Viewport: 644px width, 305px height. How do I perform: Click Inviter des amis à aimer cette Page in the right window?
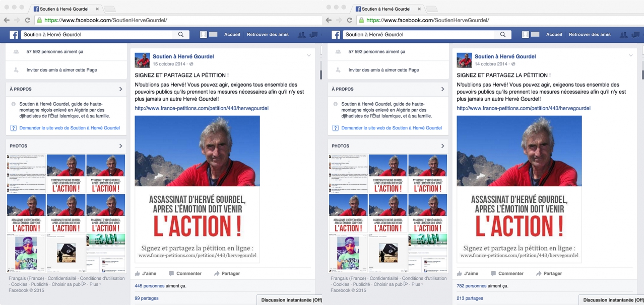click(x=383, y=70)
